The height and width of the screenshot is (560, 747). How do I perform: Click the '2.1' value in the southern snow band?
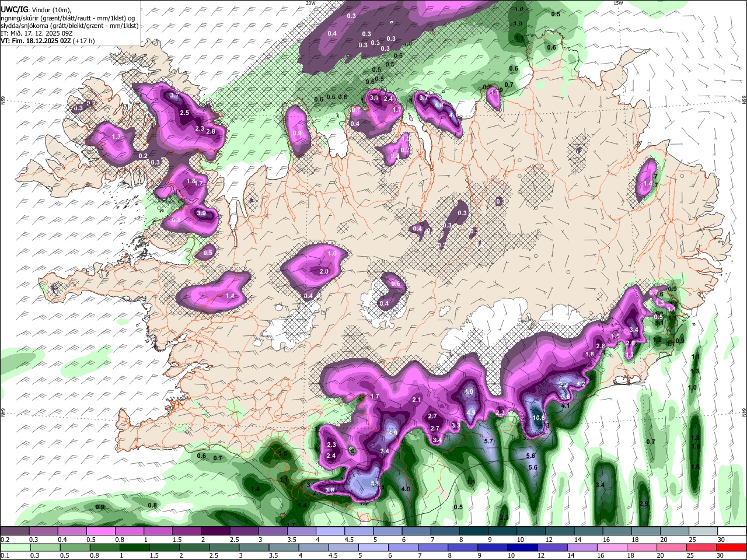tap(417, 400)
